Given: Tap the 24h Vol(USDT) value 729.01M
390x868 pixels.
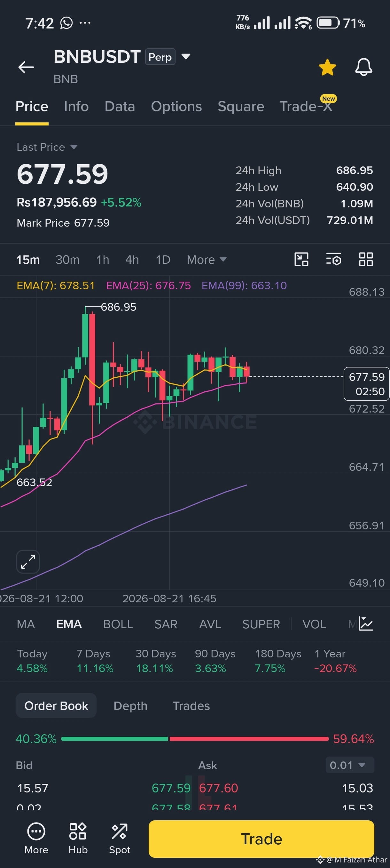Looking at the screenshot, I should 350,220.
